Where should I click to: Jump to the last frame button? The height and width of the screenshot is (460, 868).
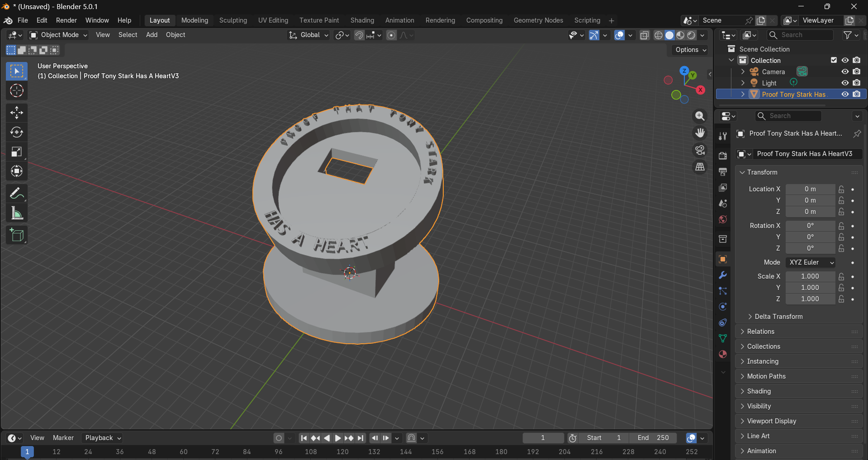[360, 438]
